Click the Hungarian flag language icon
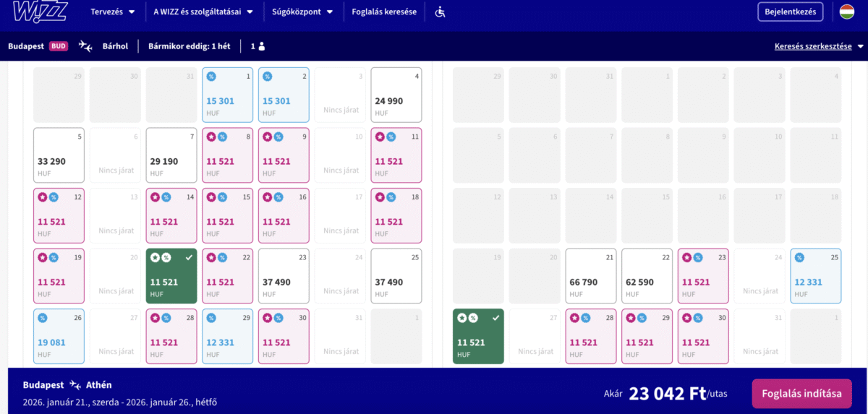This screenshot has width=868, height=414. point(847,12)
